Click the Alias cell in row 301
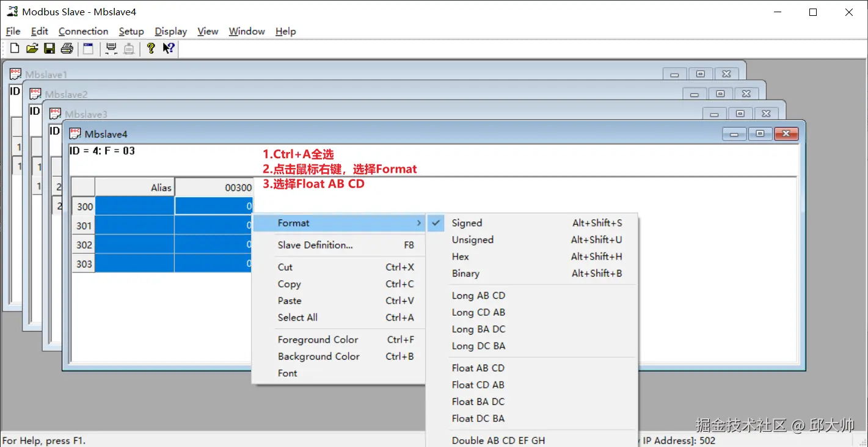This screenshot has width=868, height=447. [x=135, y=225]
